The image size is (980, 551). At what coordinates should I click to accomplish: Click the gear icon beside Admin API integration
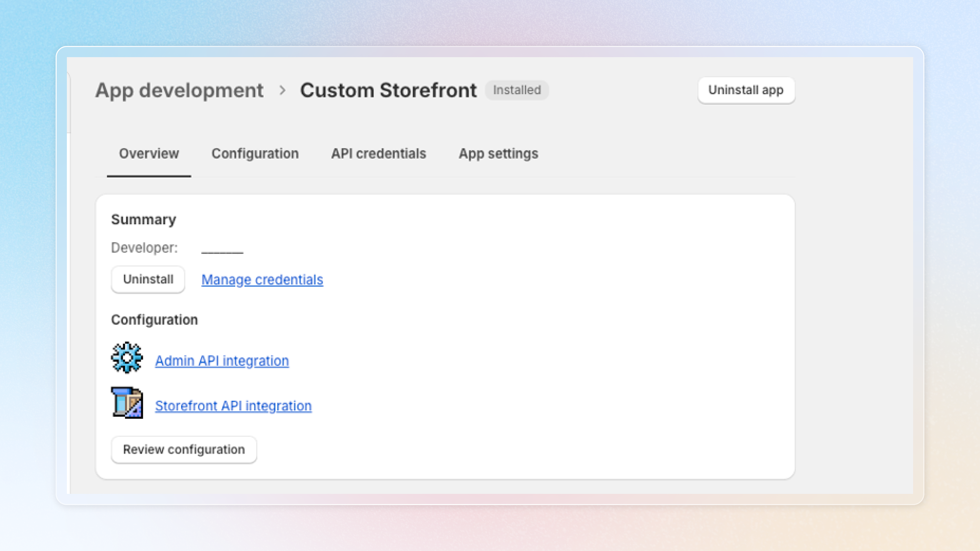click(x=127, y=357)
